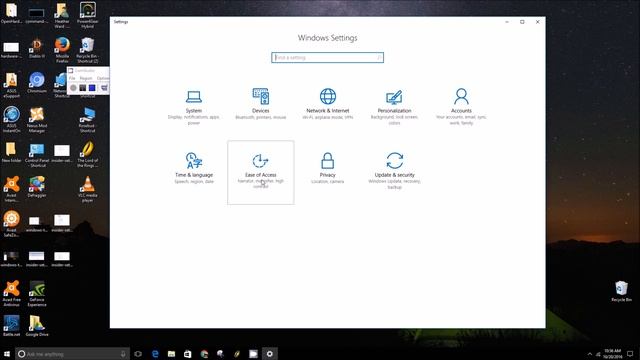Open the Windows Start menu
The width and height of the screenshot is (640, 360).
7,354
